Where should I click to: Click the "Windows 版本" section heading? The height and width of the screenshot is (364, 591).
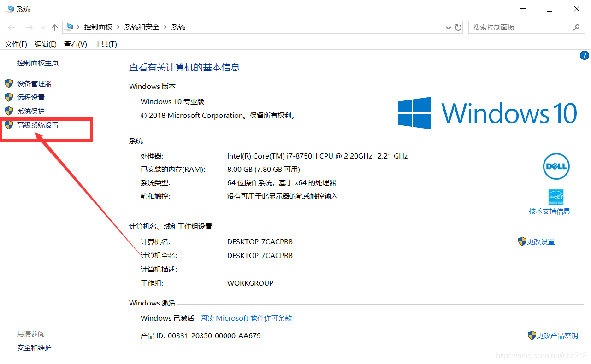(152, 86)
